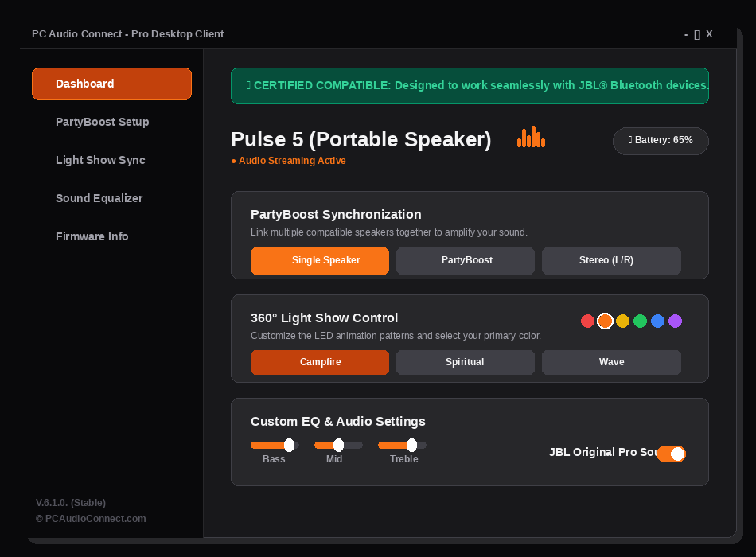Pick the blue light color swatch

(x=657, y=321)
